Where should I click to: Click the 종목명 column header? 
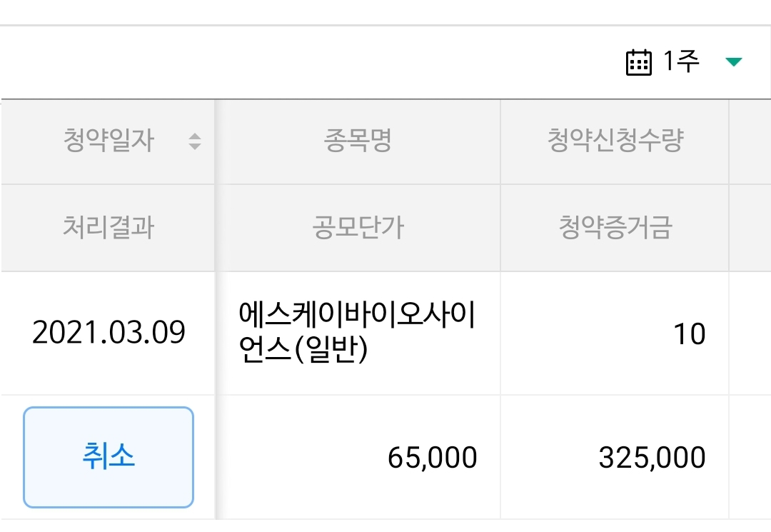point(358,141)
